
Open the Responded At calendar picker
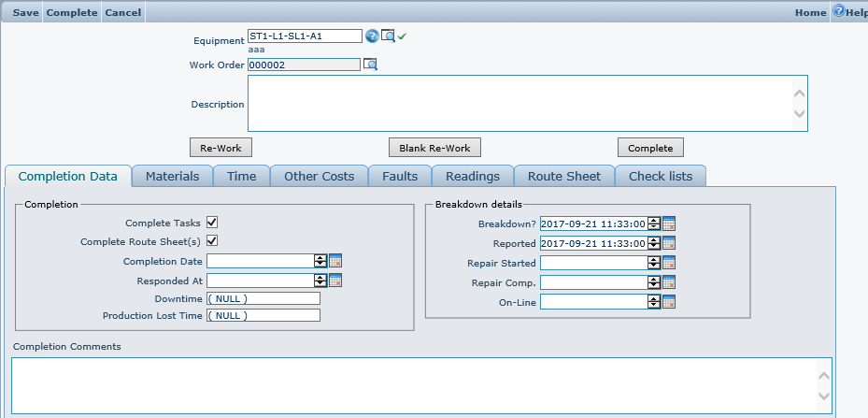tap(336, 281)
